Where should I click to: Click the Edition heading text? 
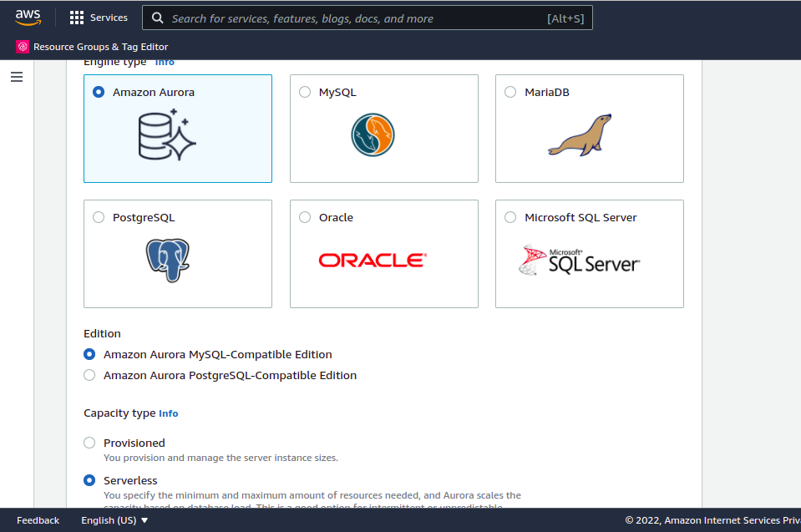[102, 334]
